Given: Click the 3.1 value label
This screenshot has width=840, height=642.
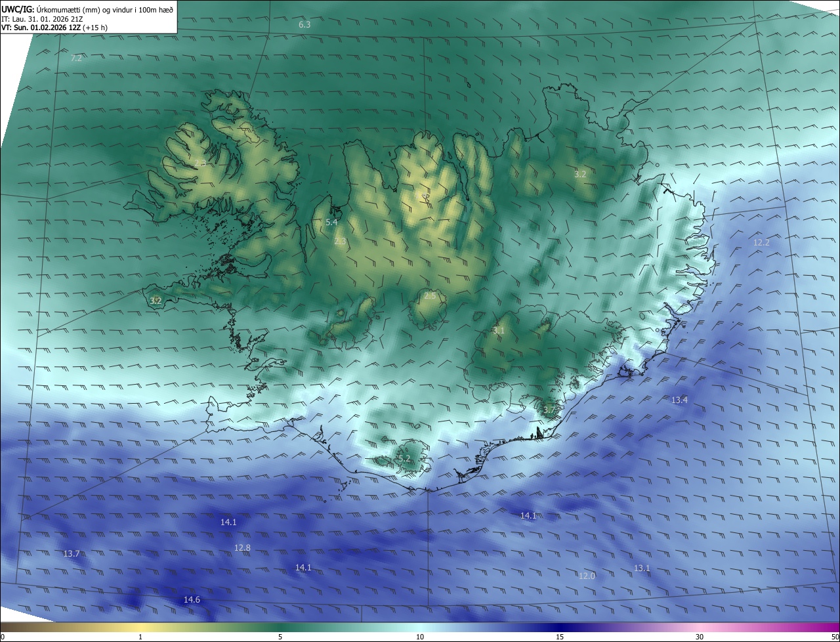Looking at the screenshot, I should 499,331.
